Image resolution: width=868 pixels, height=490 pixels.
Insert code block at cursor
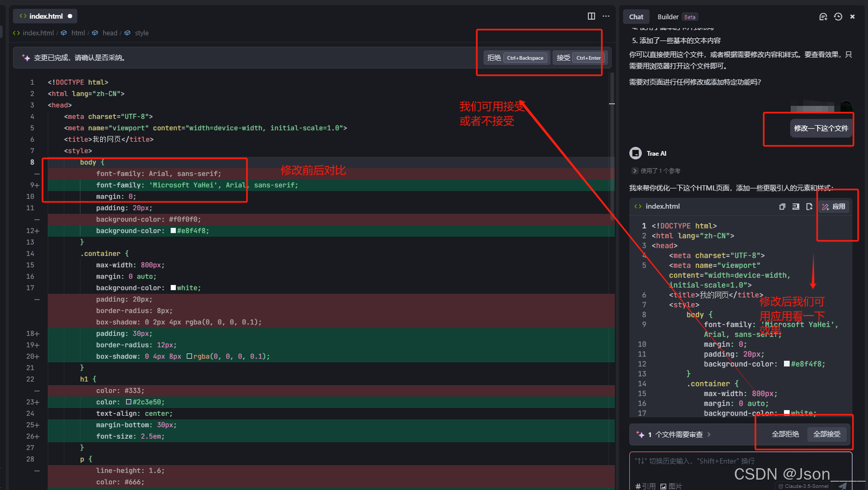pos(796,207)
